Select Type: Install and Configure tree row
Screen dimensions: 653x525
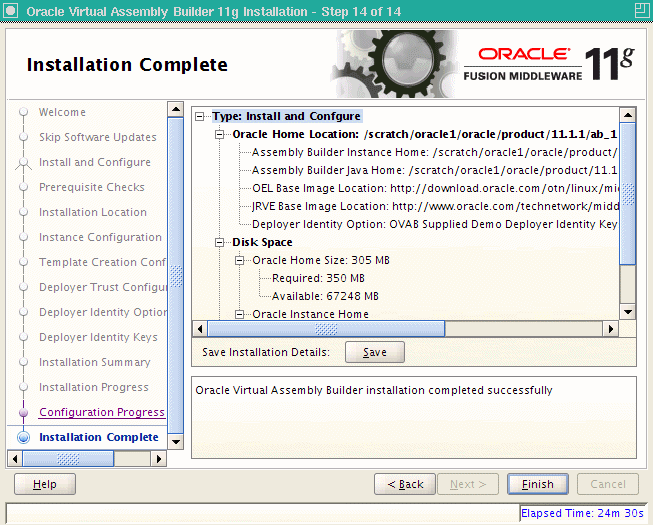point(287,116)
